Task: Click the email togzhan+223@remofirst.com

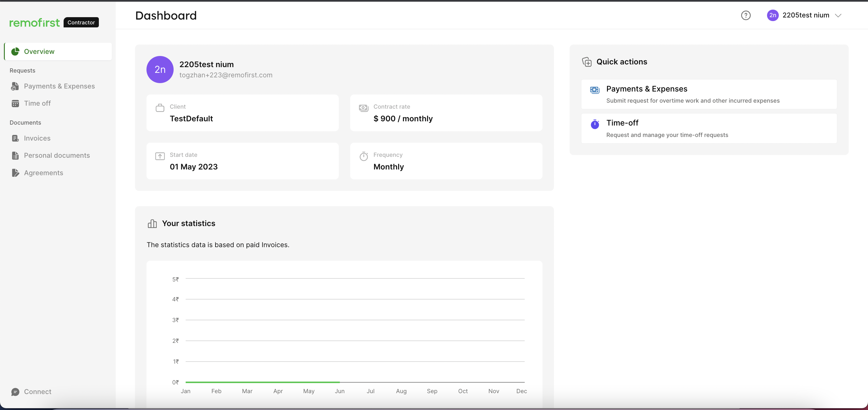Action: [x=226, y=75]
